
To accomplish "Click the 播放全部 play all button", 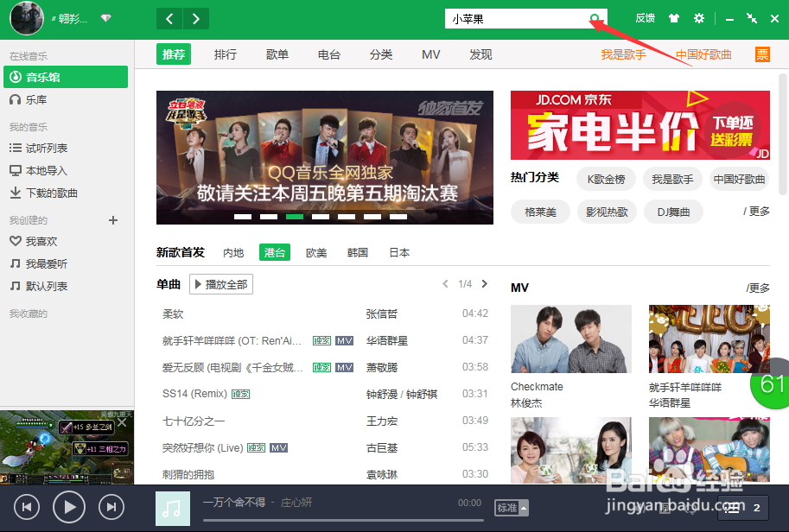I will (x=222, y=283).
